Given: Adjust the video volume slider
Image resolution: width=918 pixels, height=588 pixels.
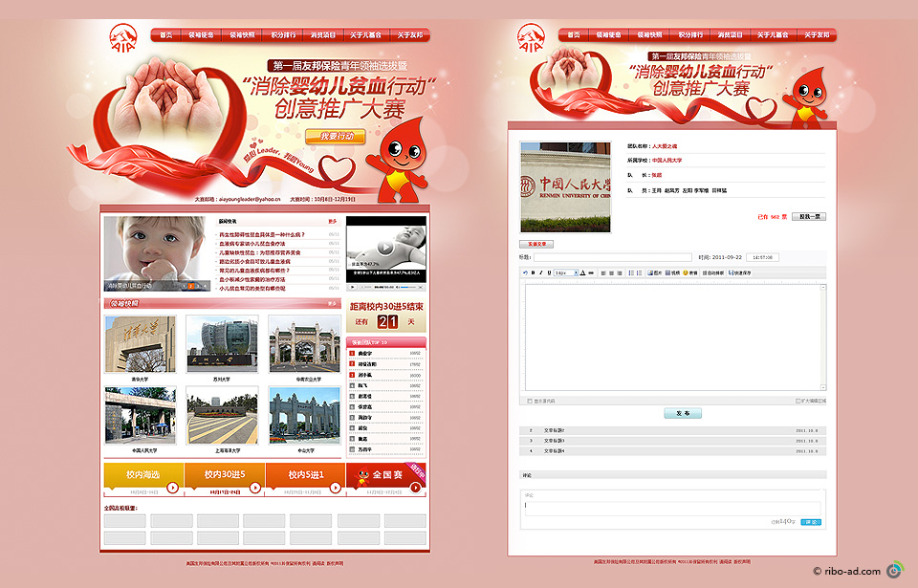Looking at the screenshot, I should 409,287.
